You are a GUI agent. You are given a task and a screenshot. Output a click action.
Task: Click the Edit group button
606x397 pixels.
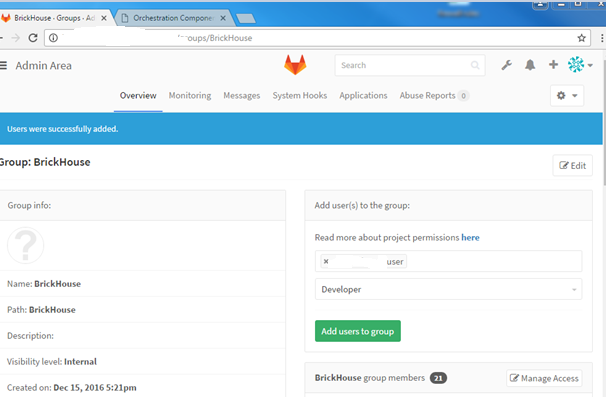(572, 165)
